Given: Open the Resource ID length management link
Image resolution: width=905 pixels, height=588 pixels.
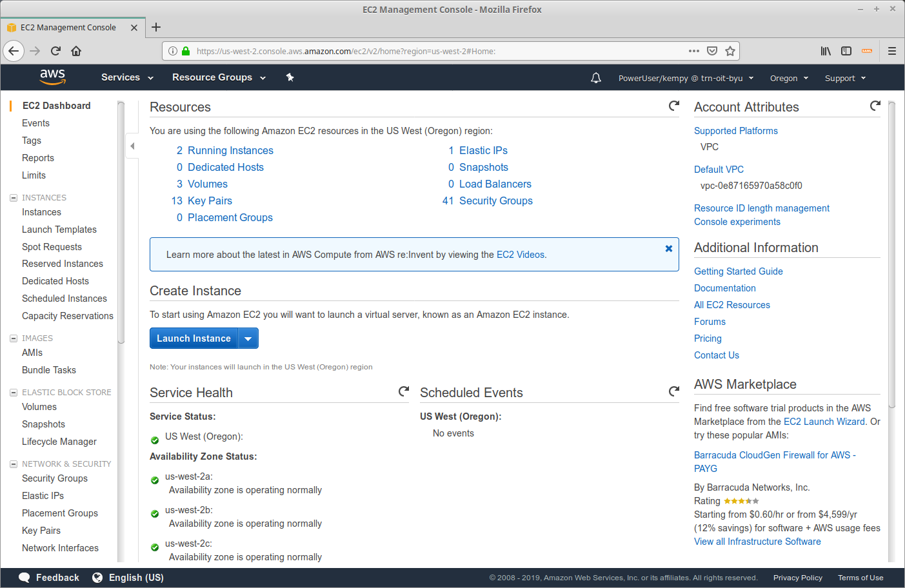Looking at the screenshot, I should (762, 208).
